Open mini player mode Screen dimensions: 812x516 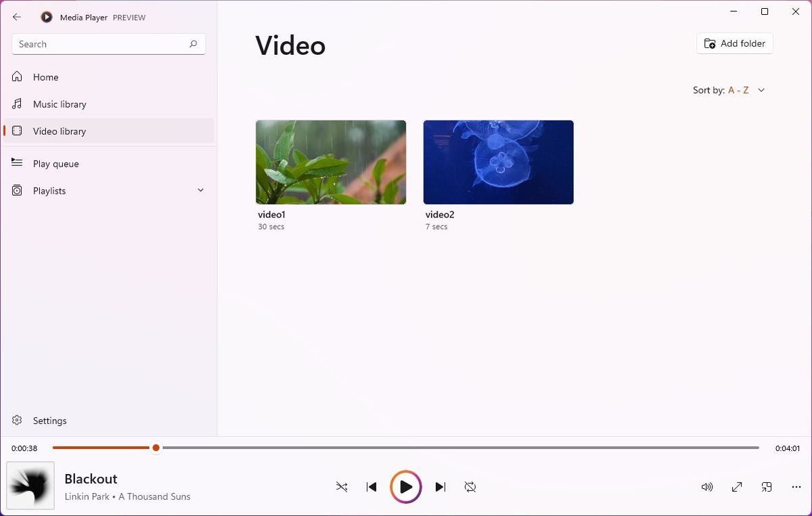click(x=767, y=486)
